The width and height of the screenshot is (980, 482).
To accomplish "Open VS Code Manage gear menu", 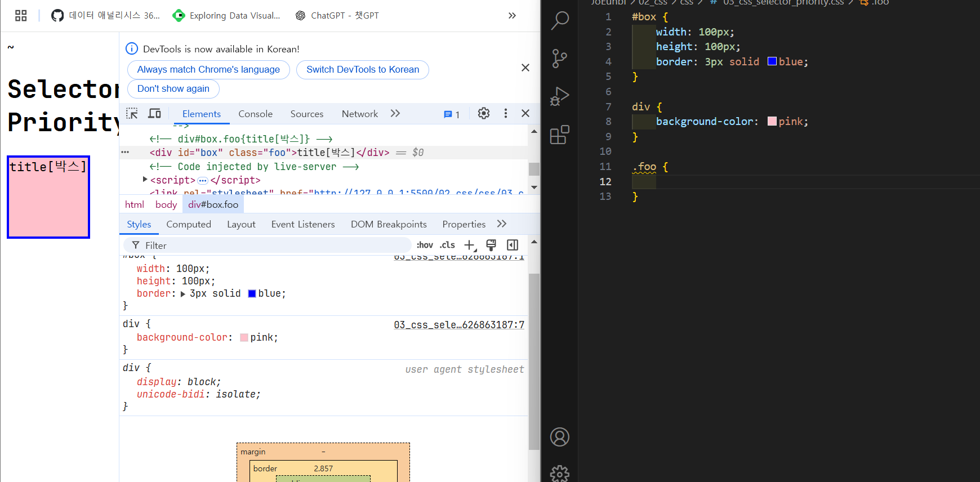I will point(559,474).
